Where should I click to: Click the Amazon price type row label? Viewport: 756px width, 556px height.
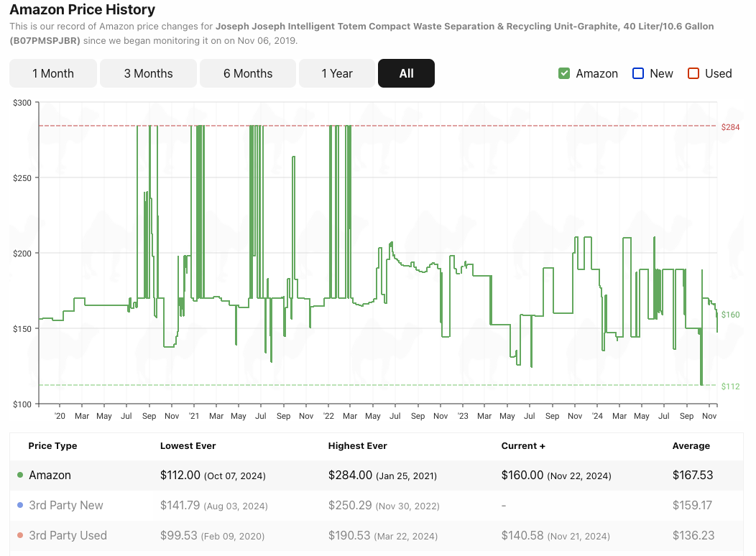click(x=50, y=475)
